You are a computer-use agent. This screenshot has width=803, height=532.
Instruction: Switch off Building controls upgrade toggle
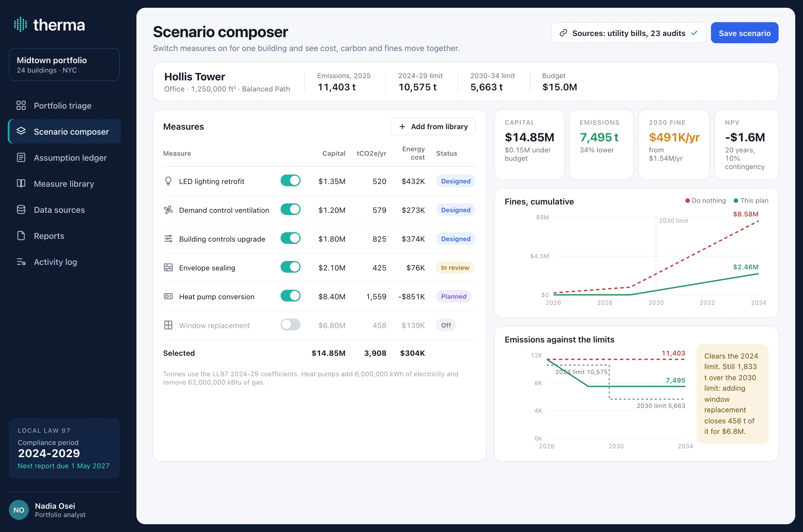pyautogui.click(x=290, y=239)
